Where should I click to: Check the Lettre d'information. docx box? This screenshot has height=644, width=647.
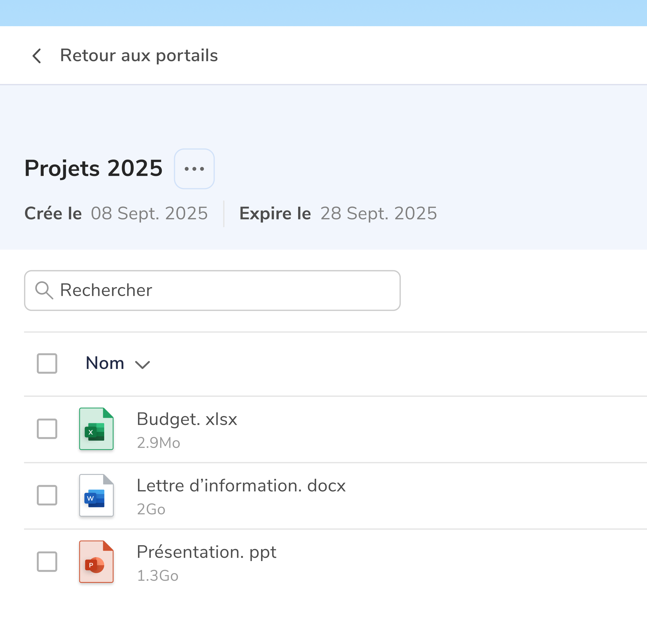[x=47, y=495]
